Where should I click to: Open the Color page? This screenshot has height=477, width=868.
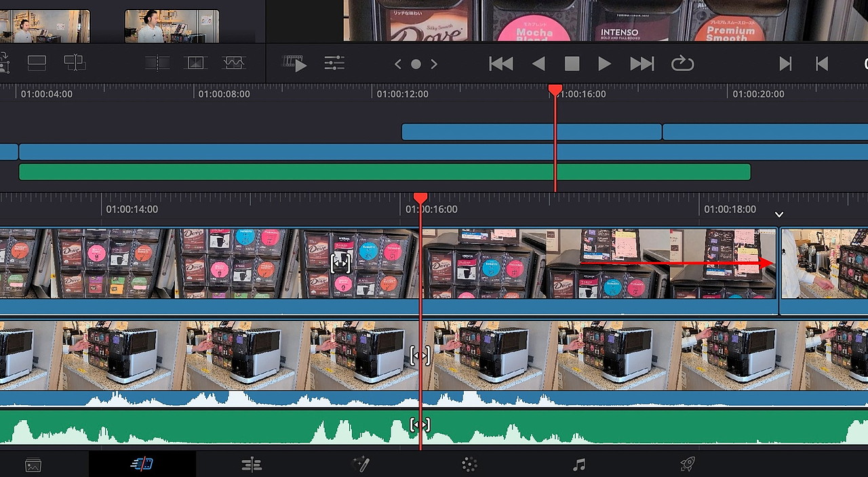point(469,464)
